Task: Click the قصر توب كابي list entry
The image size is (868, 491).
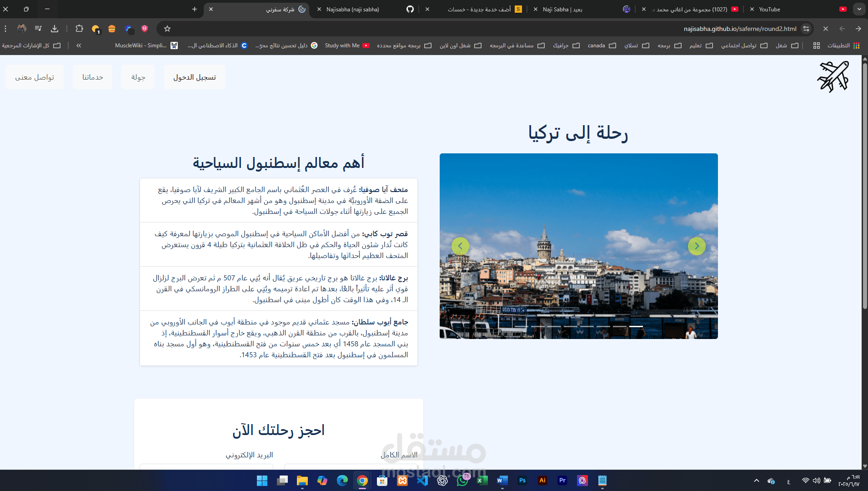Action: [279, 244]
